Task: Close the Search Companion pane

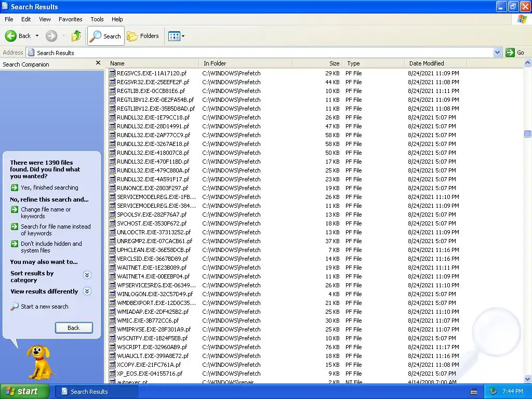Action: pyautogui.click(x=98, y=63)
